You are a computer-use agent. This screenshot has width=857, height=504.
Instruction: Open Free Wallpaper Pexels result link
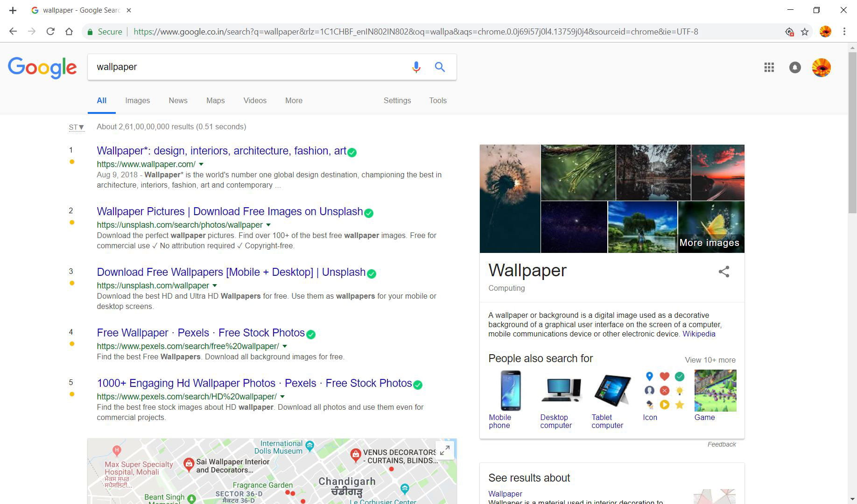coord(201,333)
